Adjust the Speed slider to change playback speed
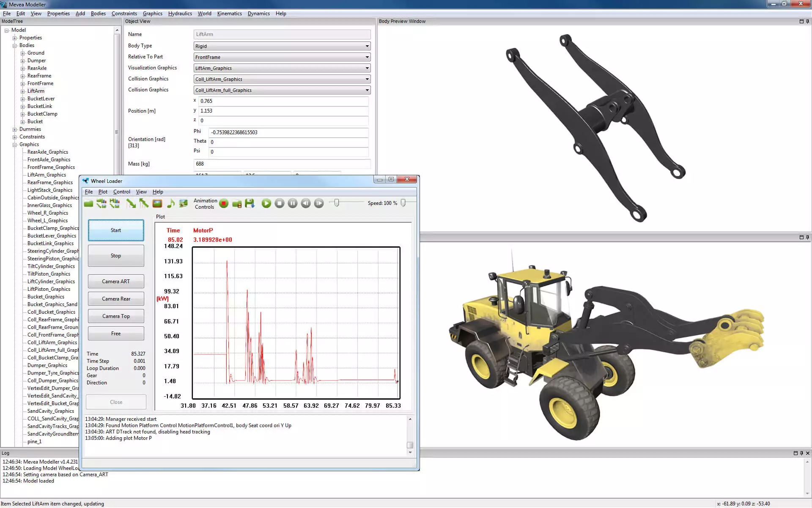Image resolution: width=812 pixels, height=508 pixels. tap(404, 203)
